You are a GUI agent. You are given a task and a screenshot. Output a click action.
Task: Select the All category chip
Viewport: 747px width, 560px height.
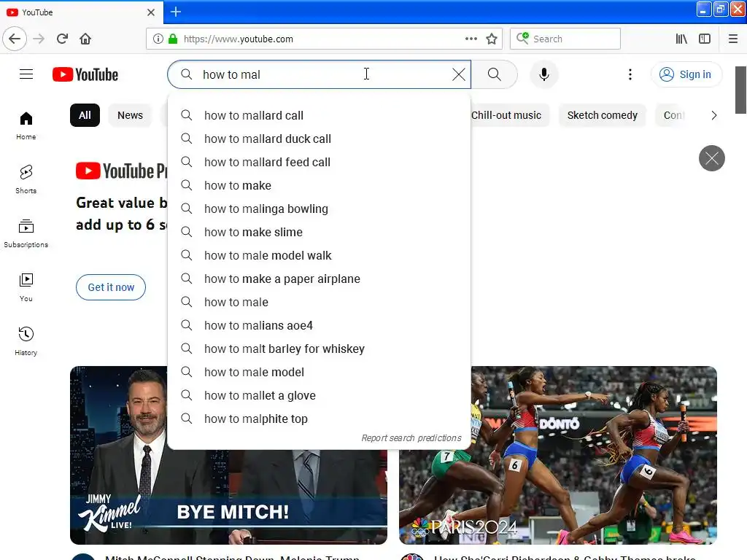(x=85, y=115)
